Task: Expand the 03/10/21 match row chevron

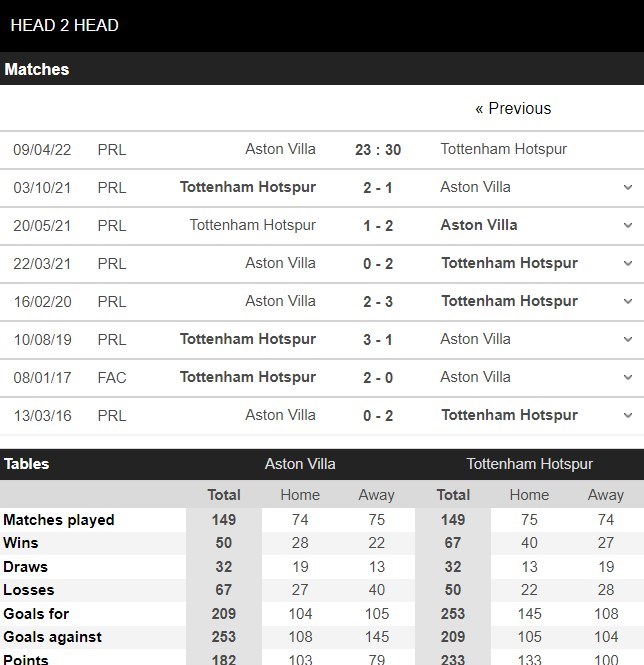Action: [x=628, y=187]
